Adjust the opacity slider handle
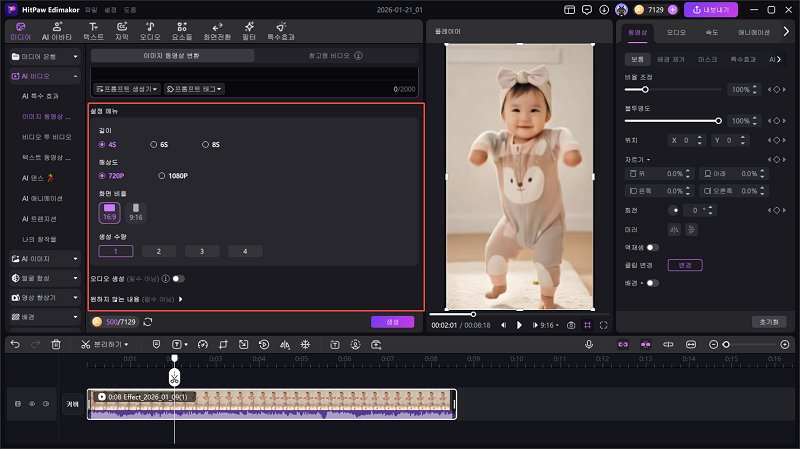This screenshot has height=449, width=800. click(718, 121)
